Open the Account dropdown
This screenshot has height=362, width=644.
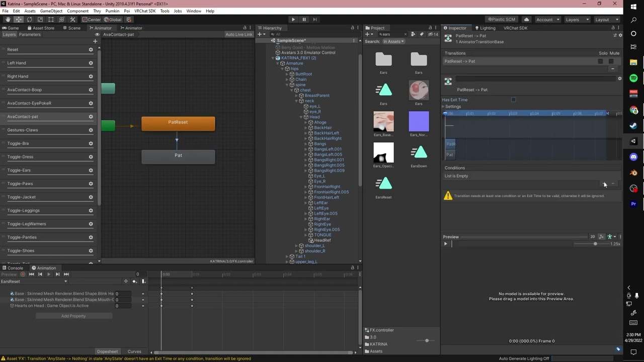(x=548, y=20)
